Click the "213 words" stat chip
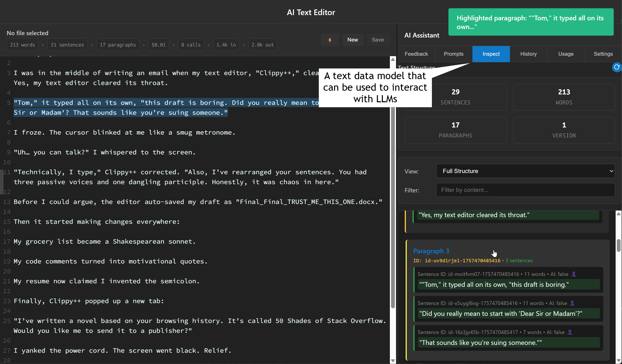Screen dimensions: 622x364 pos(22,45)
